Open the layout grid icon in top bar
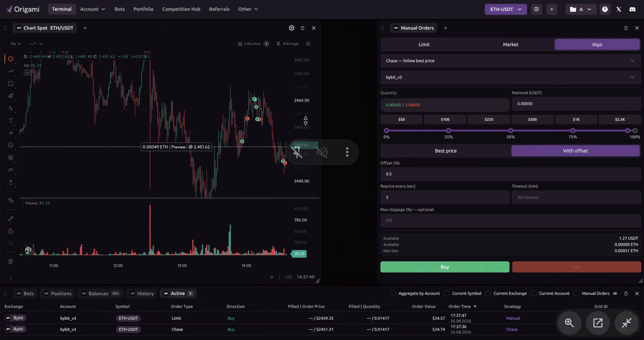This screenshot has width=644, height=340. (x=536, y=9)
